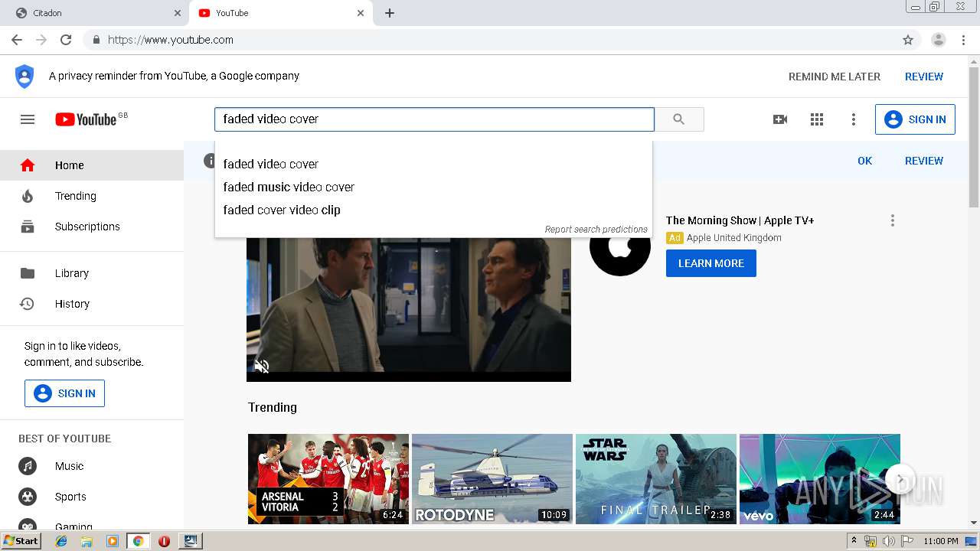
Task: Play the Morning Show ad video
Action: tap(409, 306)
